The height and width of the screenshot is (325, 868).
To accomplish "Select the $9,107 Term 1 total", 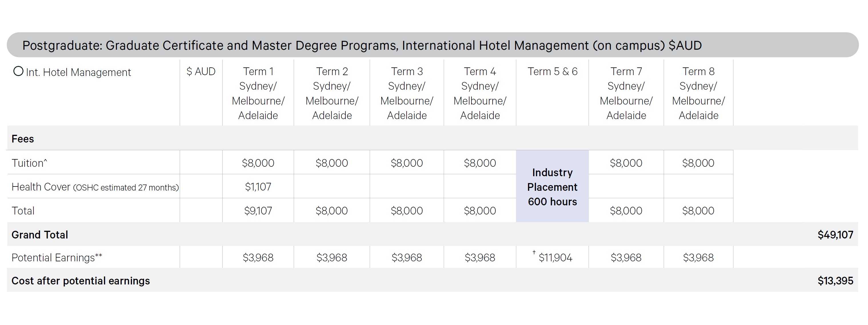I will pos(258,210).
